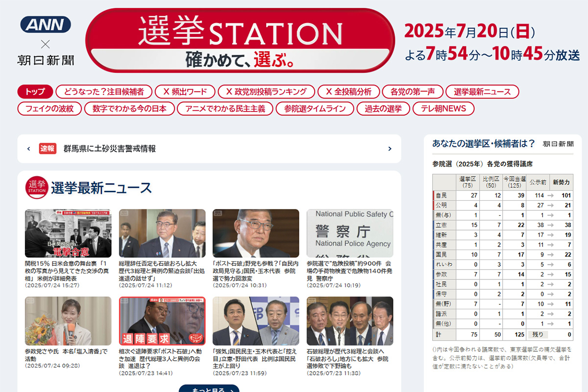Click the 朝日新聞 logo under ANN
The image size is (588, 392).
coord(46,61)
